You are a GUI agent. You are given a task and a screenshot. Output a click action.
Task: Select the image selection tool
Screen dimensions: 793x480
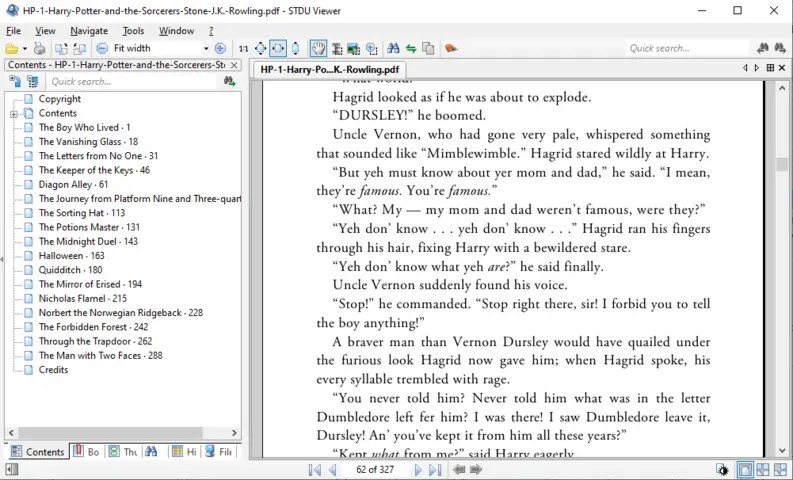tap(354, 49)
